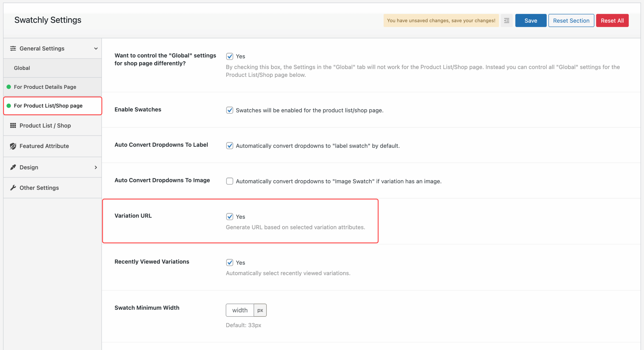The image size is (644, 350).
Task: Click the green status dot on For Product Details Page
Action: coord(9,87)
